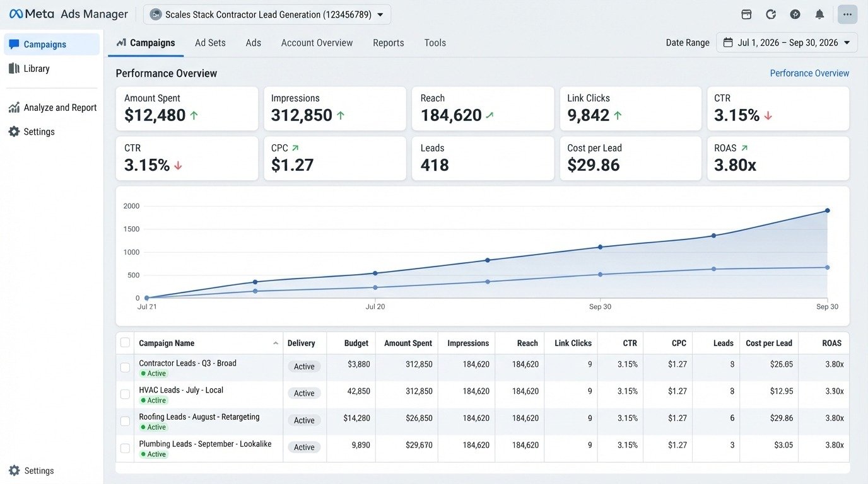Tick the Roofing Leads - August - Retargeting checkbox
868x484 pixels.
click(x=125, y=421)
